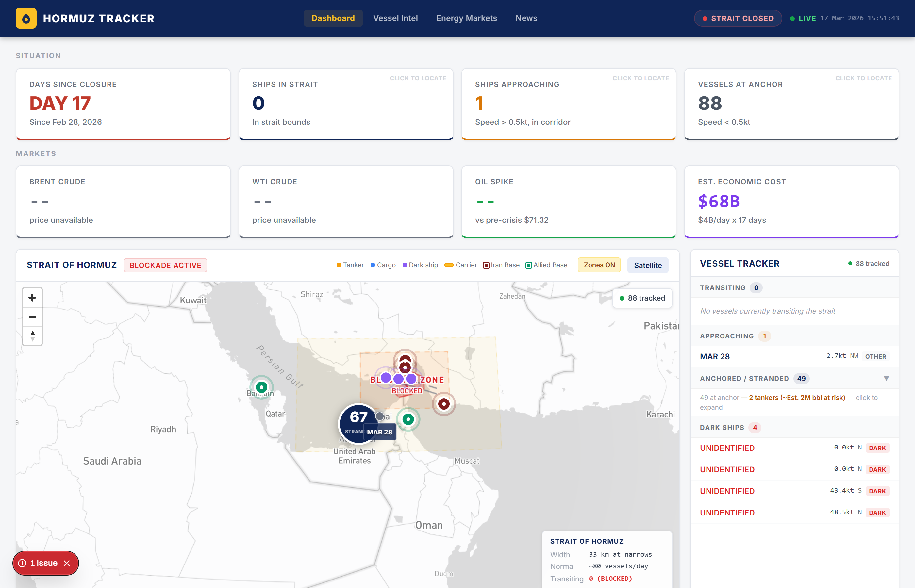The width and height of the screenshot is (915, 588).
Task: Click the Strait Closed status pill
Action: pos(738,18)
